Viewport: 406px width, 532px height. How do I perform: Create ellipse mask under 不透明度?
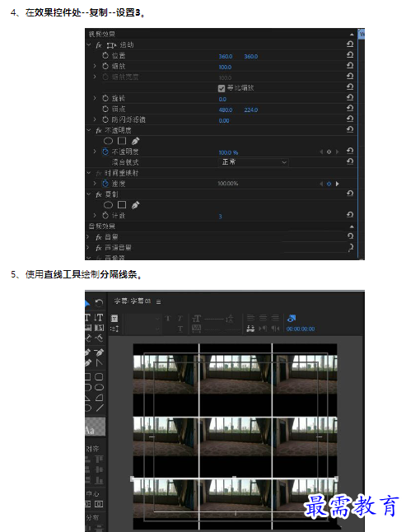tap(108, 141)
